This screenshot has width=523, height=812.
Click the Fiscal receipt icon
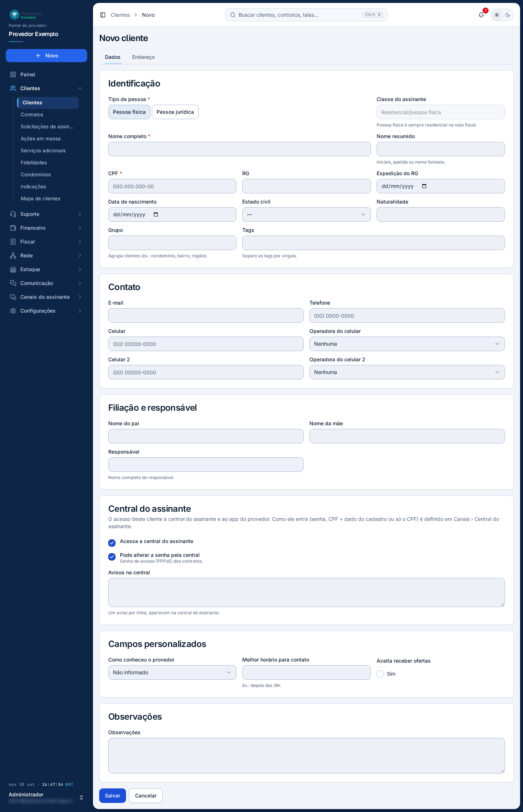pos(13,242)
